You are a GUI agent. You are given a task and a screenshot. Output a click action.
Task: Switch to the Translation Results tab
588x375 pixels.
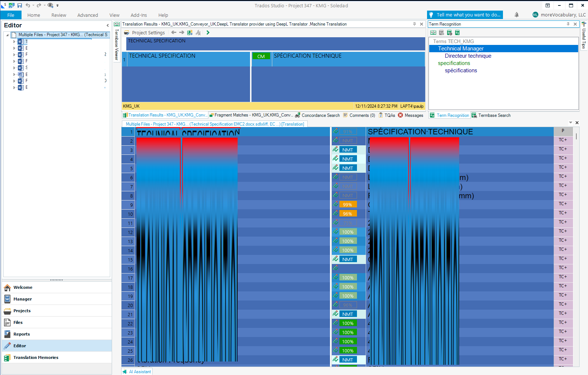tap(165, 115)
